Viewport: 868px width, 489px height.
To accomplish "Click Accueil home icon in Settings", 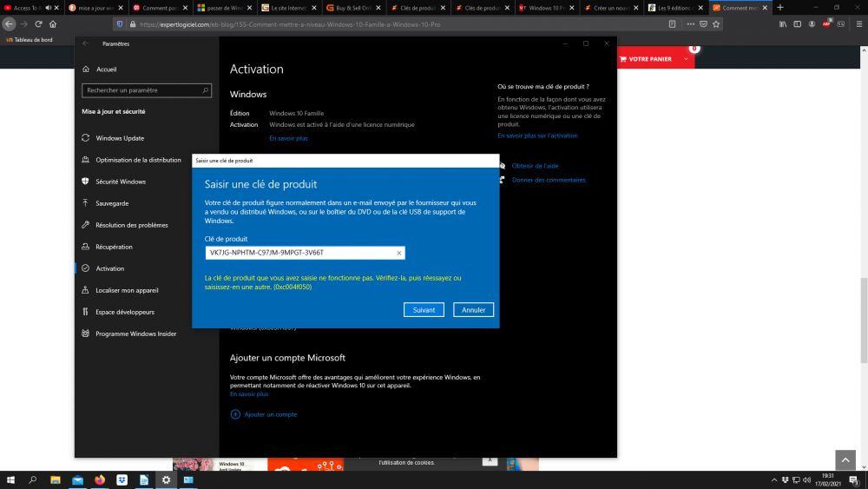I will 86,69.
